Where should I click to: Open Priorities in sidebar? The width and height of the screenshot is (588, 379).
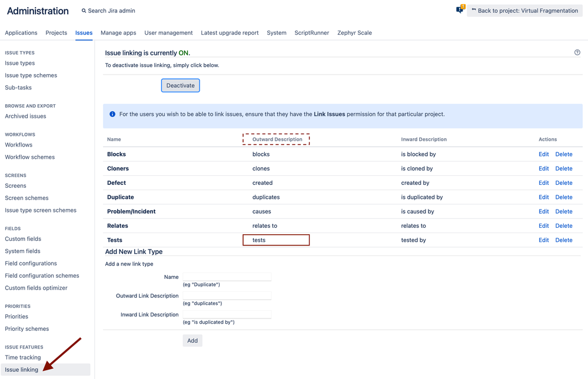pos(16,317)
